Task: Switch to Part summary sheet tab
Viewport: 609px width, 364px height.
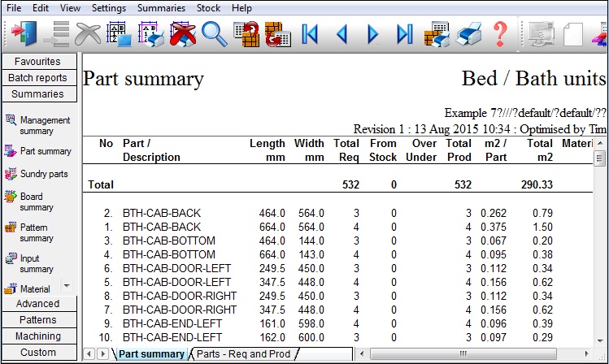Action: pyautogui.click(x=151, y=354)
